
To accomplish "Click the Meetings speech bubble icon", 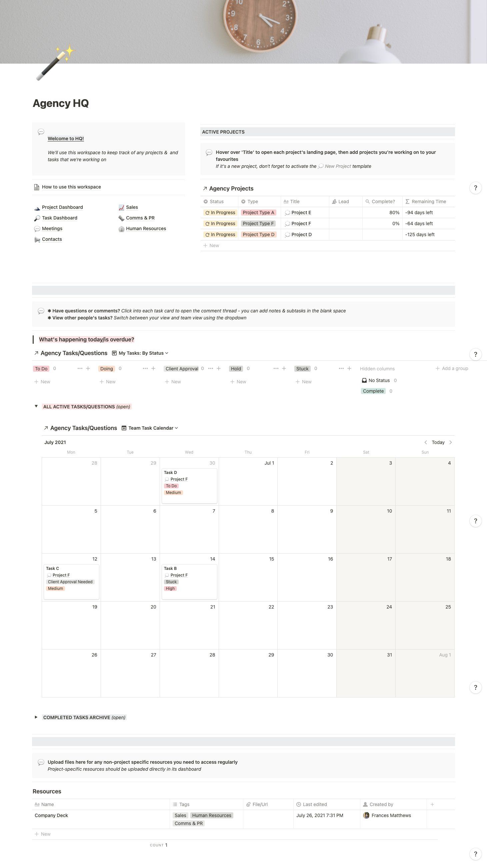I will pyautogui.click(x=37, y=229).
